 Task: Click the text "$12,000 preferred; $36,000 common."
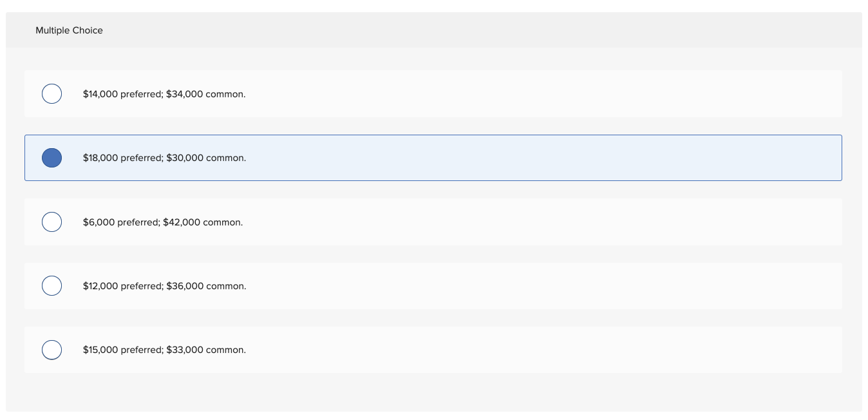(x=164, y=286)
